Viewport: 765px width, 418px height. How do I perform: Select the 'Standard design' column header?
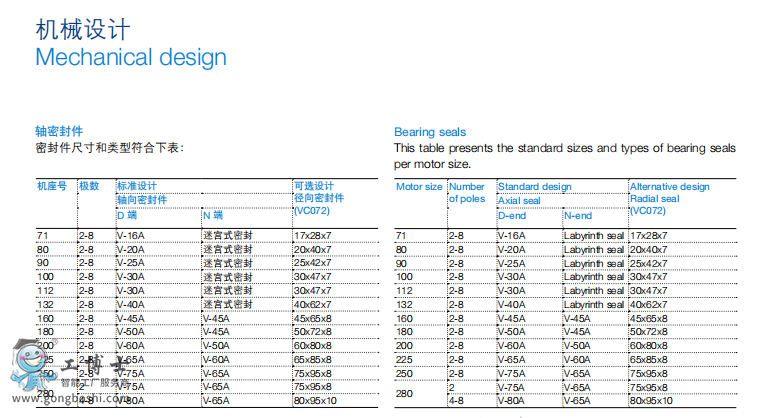[x=534, y=187]
